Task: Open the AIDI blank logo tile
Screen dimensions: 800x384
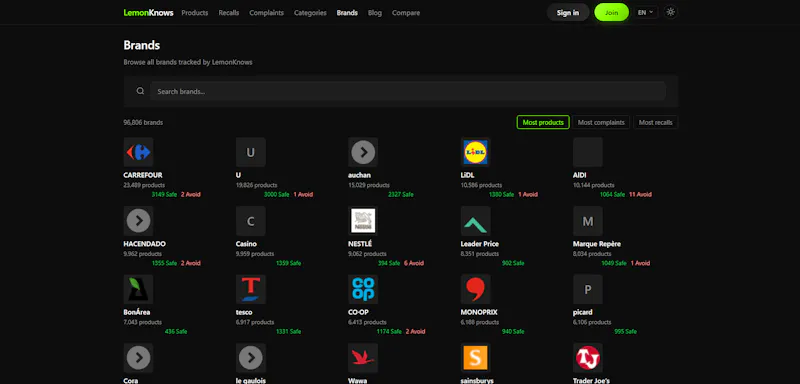Action: (588, 152)
